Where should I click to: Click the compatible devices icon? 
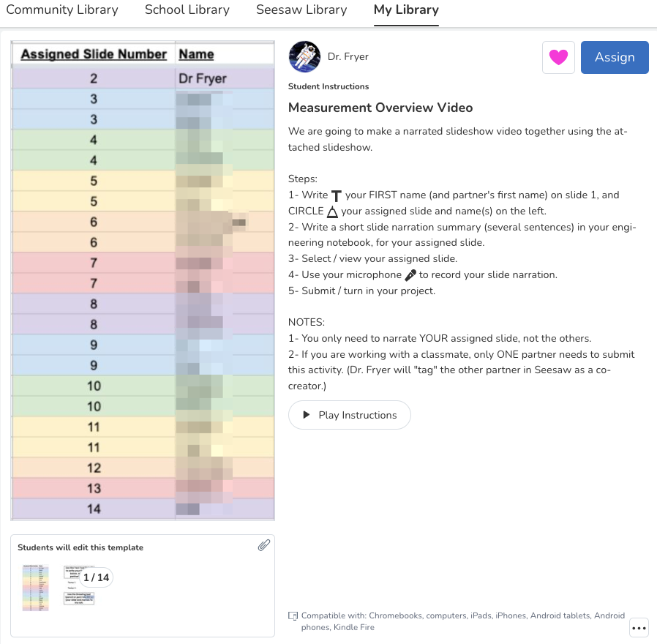tap(293, 615)
